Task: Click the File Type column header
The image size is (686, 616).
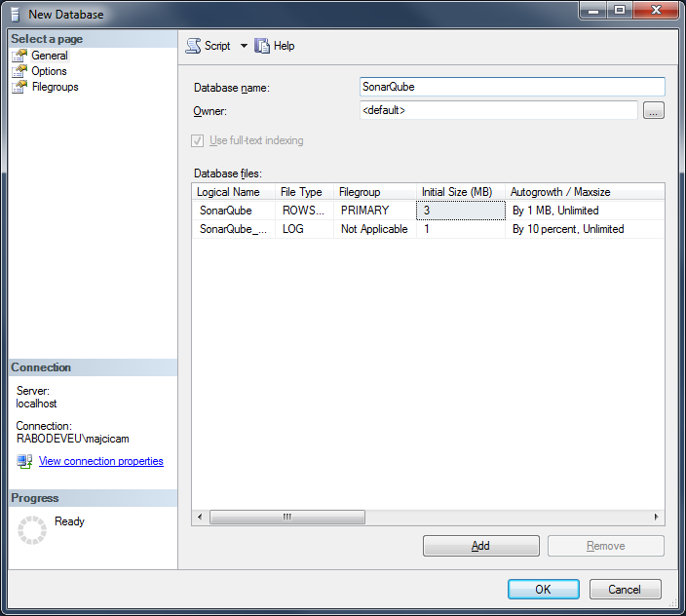Action: point(304,192)
